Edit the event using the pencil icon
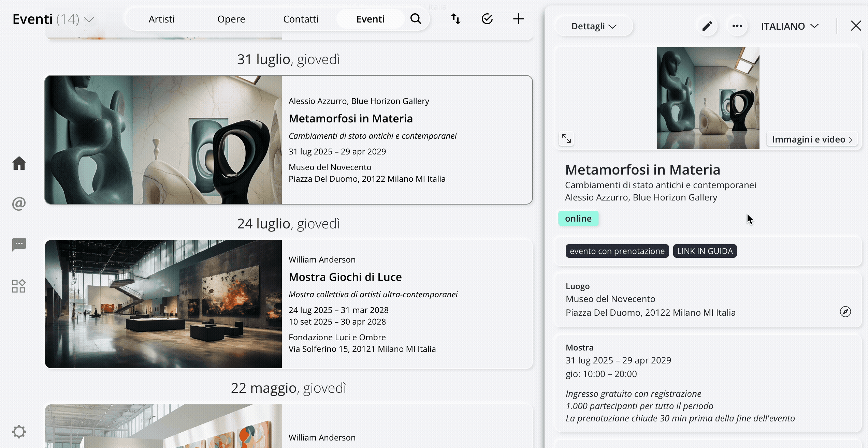 coord(707,26)
